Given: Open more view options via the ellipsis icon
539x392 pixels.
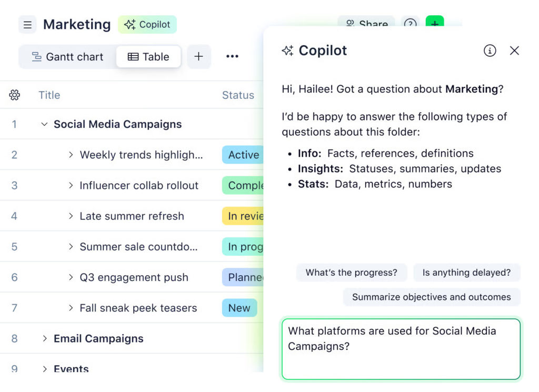Looking at the screenshot, I should click(x=232, y=56).
